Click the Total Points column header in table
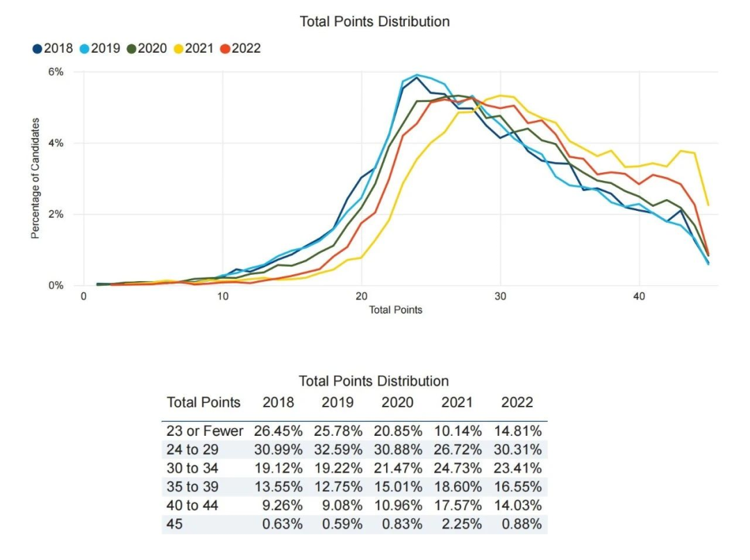The image size is (750, 560). click(x=203, y=402)
